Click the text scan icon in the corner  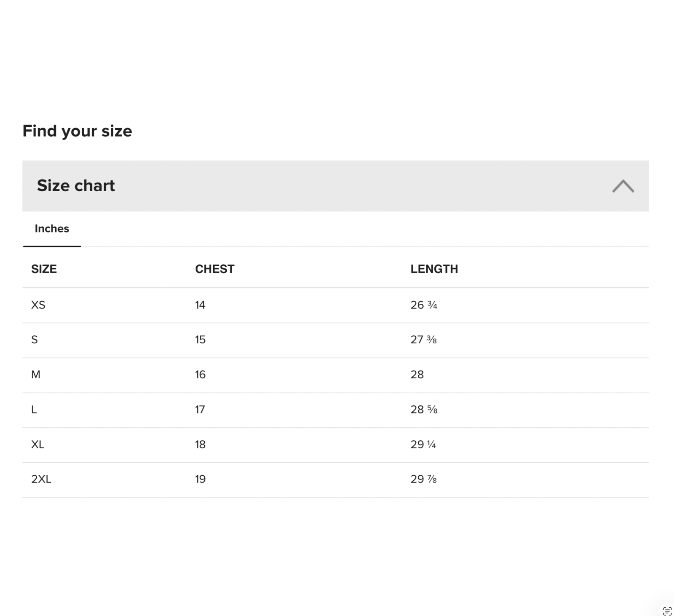tap(667, 611)
